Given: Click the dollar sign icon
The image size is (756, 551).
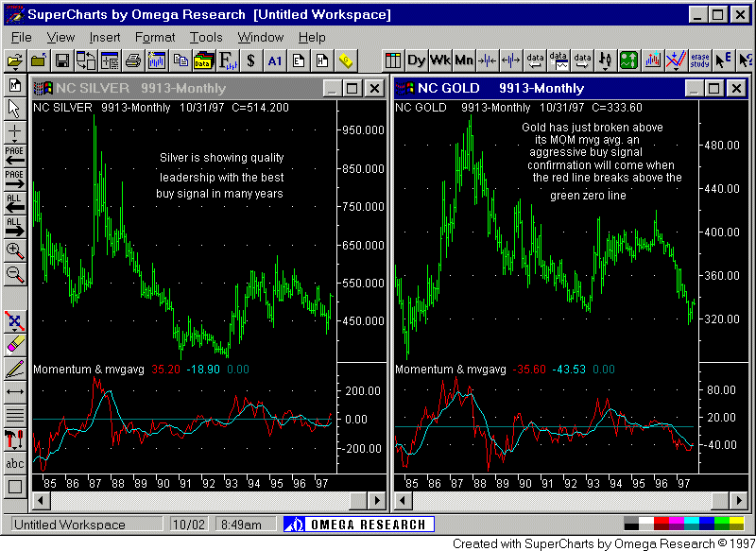Looking at the screenshot, I should (251, 60).
